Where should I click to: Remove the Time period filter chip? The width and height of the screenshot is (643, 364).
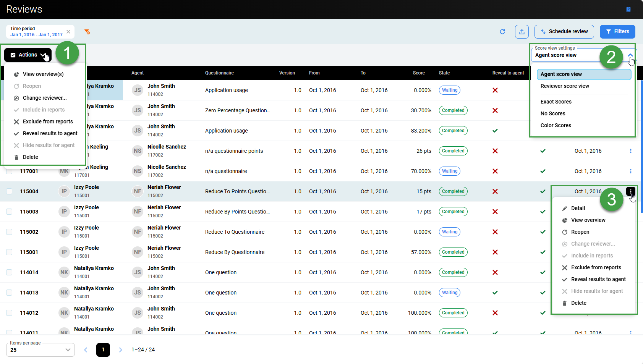[68, 32]
